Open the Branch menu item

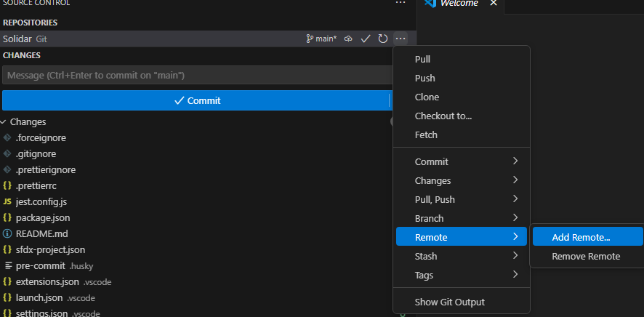click(x=462, y=218)
